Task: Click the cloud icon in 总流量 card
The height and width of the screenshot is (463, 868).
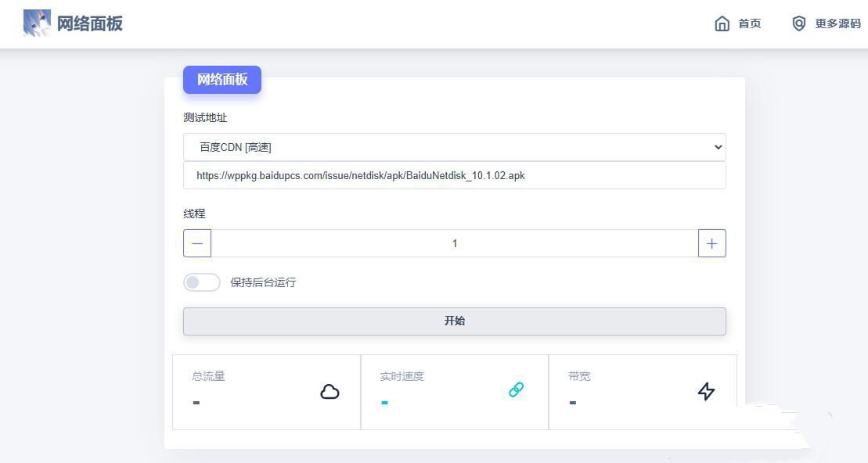Action: click(330, 392)
